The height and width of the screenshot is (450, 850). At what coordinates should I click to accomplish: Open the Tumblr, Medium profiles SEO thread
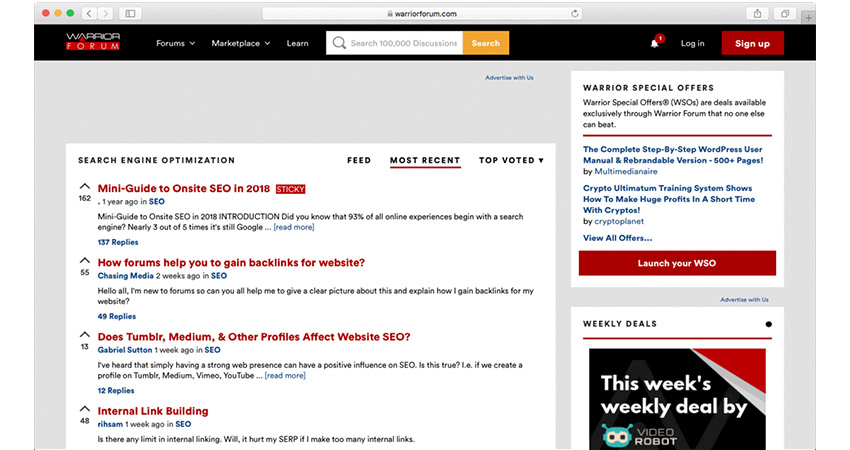(x=254, y=337)
